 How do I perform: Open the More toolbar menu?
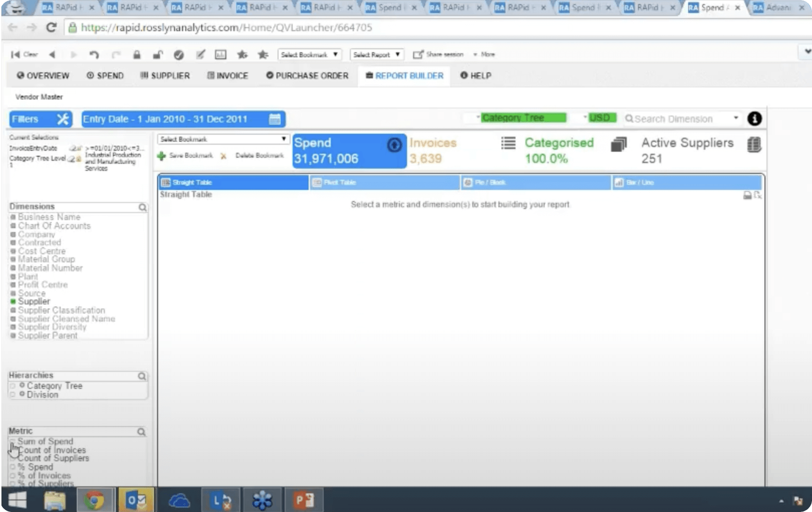tap(484, 54)
